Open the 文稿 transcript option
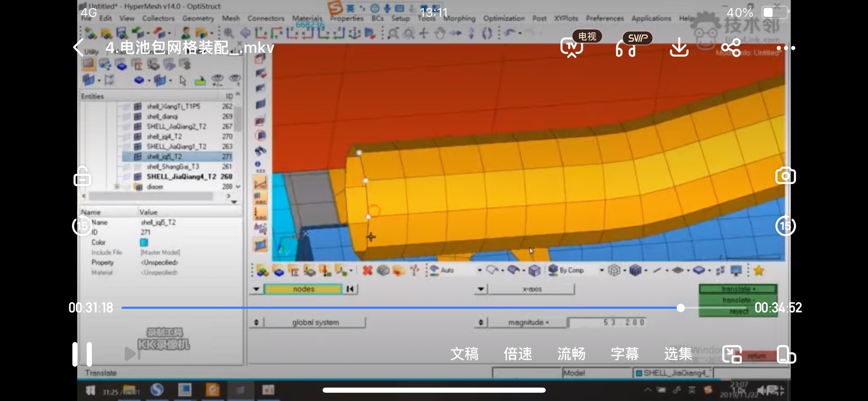This screenshot has width=868, height=401. [x=464, y=354]
